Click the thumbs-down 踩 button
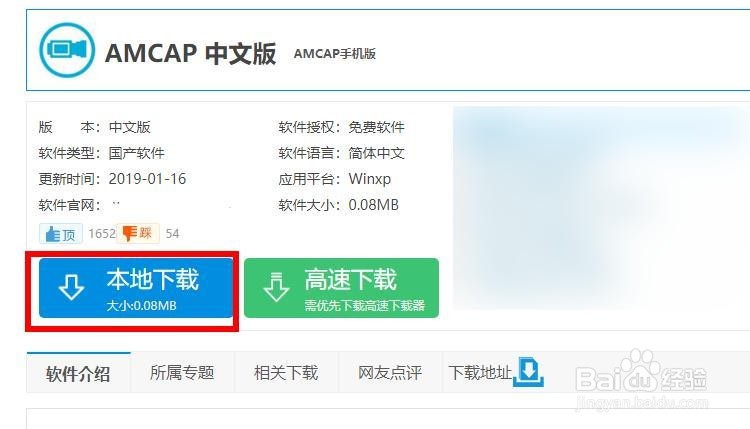 pyautogui.click(x=138, y=233)
